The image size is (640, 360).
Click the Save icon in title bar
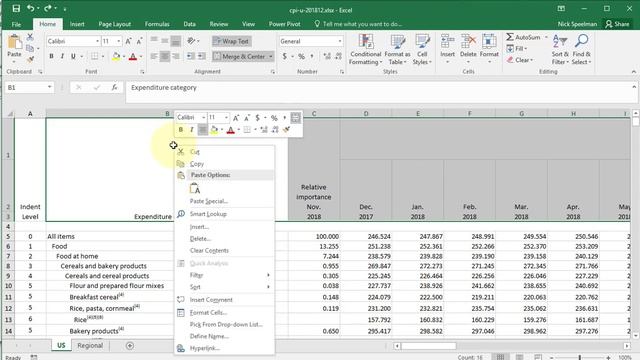16,9
